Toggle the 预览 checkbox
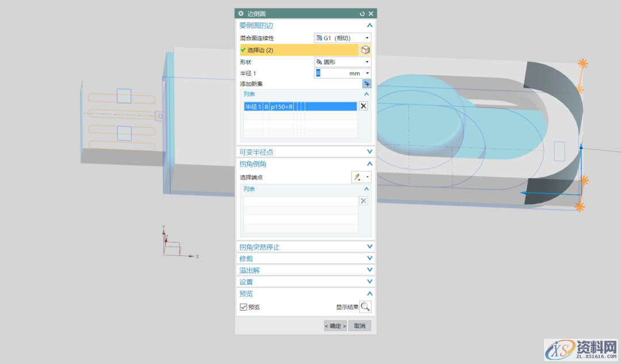 pyautogui.click(x=244, y=307)
